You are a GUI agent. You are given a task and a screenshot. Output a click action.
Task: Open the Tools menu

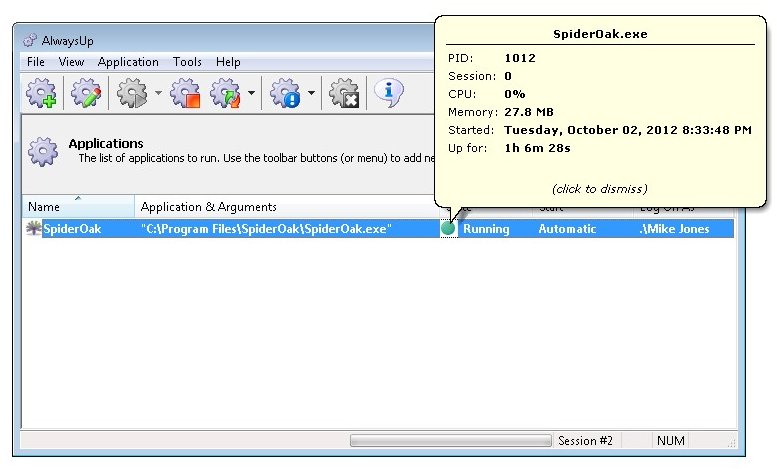[x=187, y=62]
